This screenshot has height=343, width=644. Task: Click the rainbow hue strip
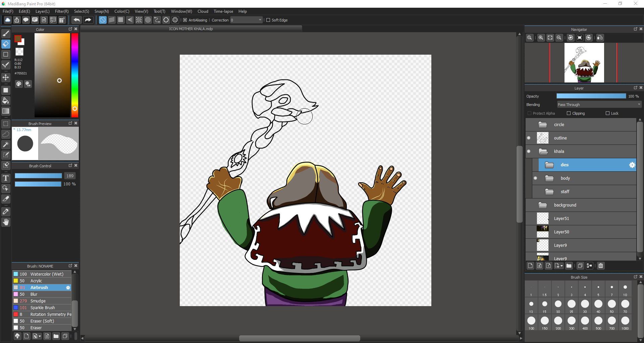pyautogui.click(x=75, y=75)
